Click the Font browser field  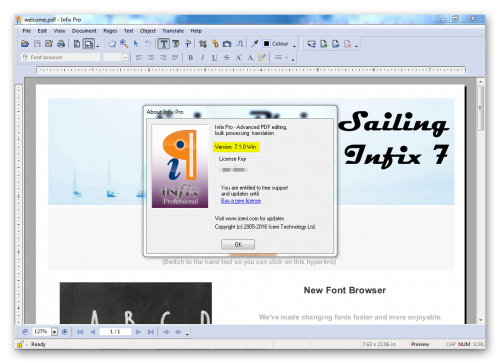[61, 57]
